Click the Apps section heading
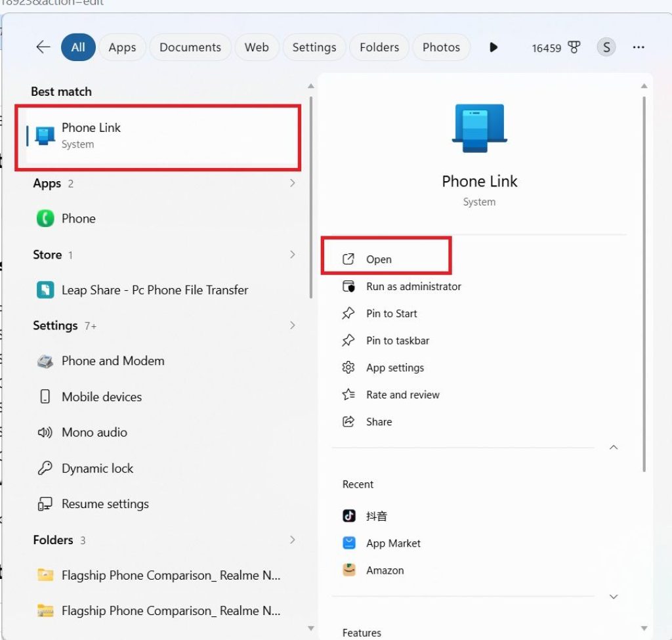The height and width of the screenshot is (640, 672). pyautogui.click(x=47, y=184)
